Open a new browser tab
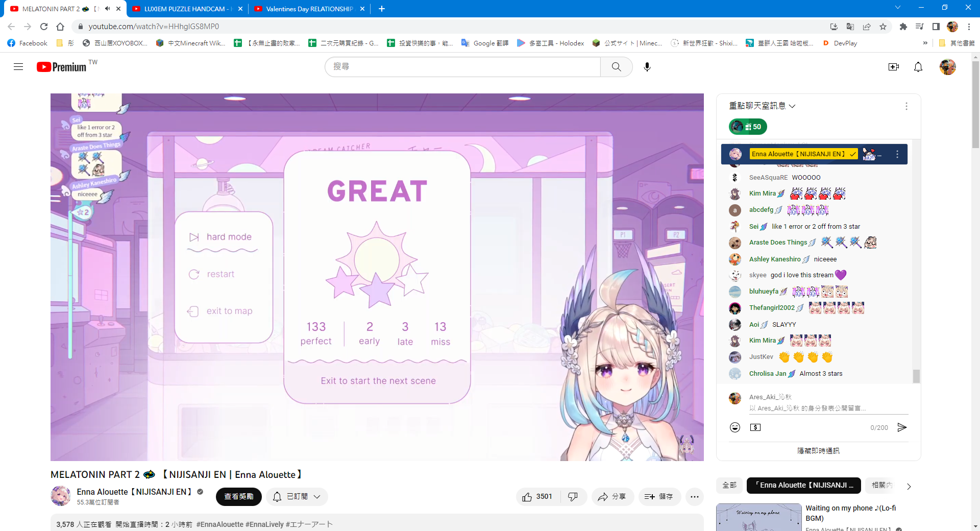The width and height of the screenshot is (980, 531). click(x=382, y=9)
